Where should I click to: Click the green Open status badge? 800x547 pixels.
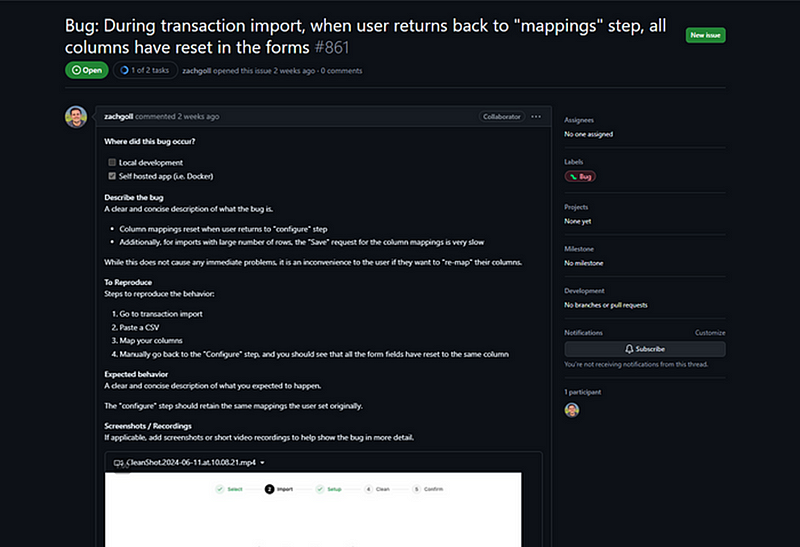(87, 70)
